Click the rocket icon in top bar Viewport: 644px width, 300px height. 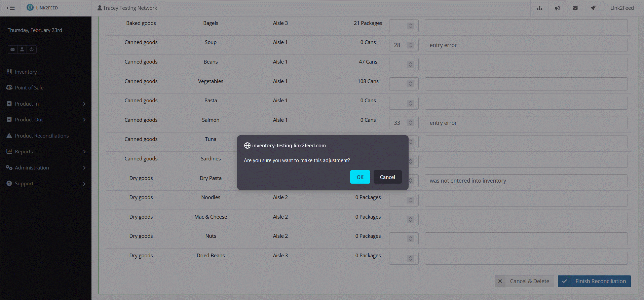[593, 8]
